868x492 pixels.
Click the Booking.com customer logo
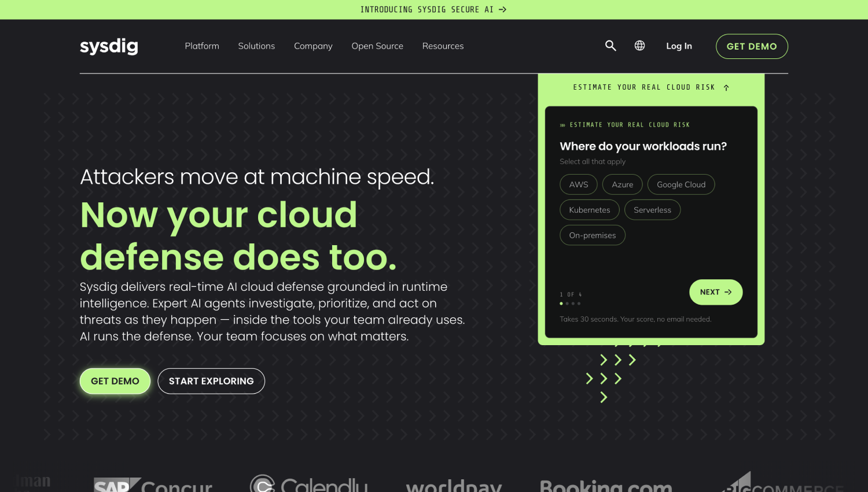point(606,486)
